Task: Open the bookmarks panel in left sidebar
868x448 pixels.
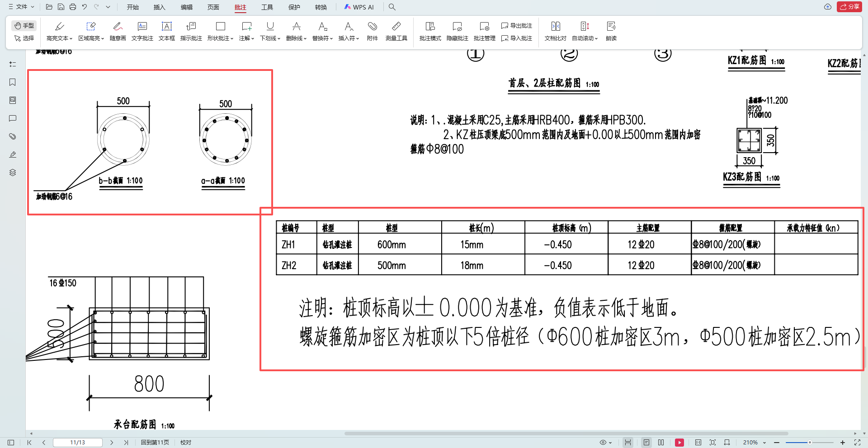Action: pos(12,82)
